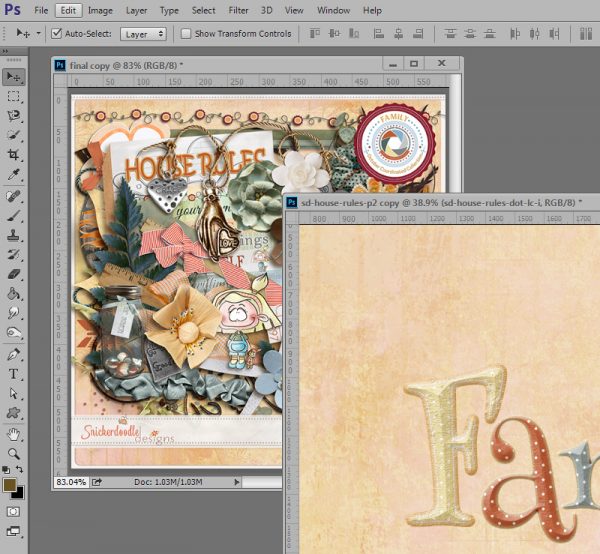The height and width of the screenshot is (554, 600).
Task: Change the screen mode
Action: (13, 531)
